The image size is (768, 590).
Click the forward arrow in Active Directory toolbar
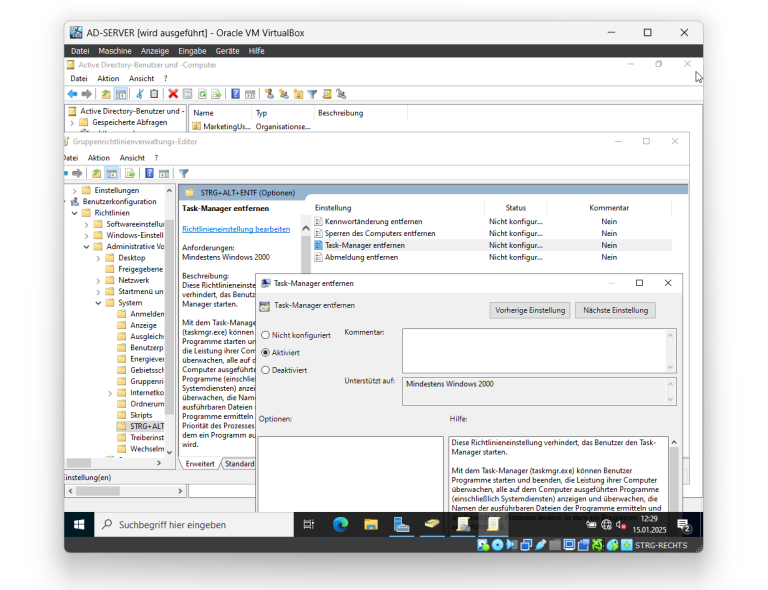click(87, 94)
